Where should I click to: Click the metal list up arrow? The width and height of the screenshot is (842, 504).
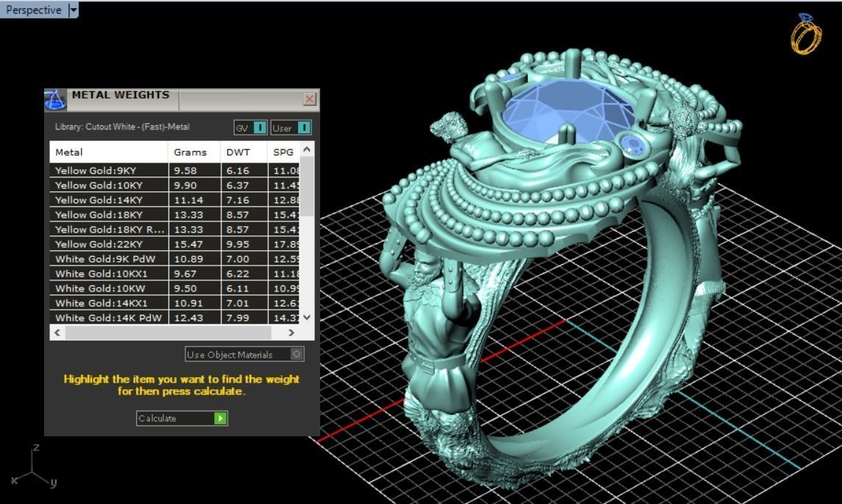307,149
